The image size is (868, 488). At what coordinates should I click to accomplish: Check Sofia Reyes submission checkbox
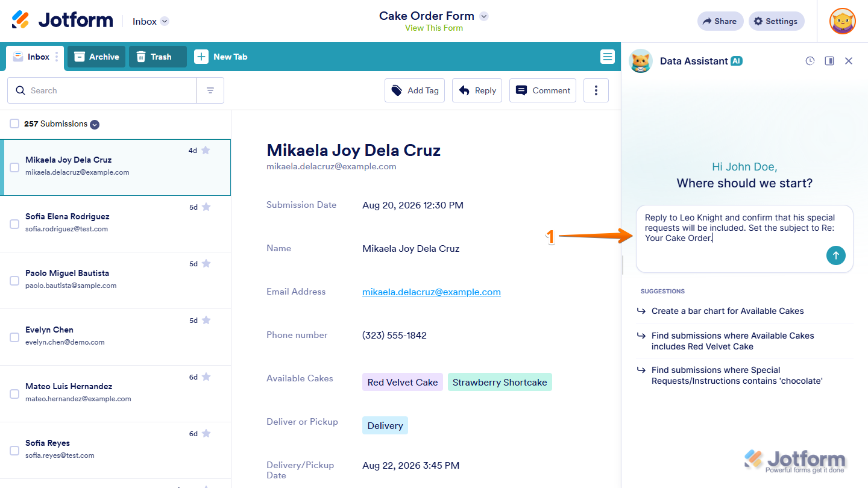(14, 451)
